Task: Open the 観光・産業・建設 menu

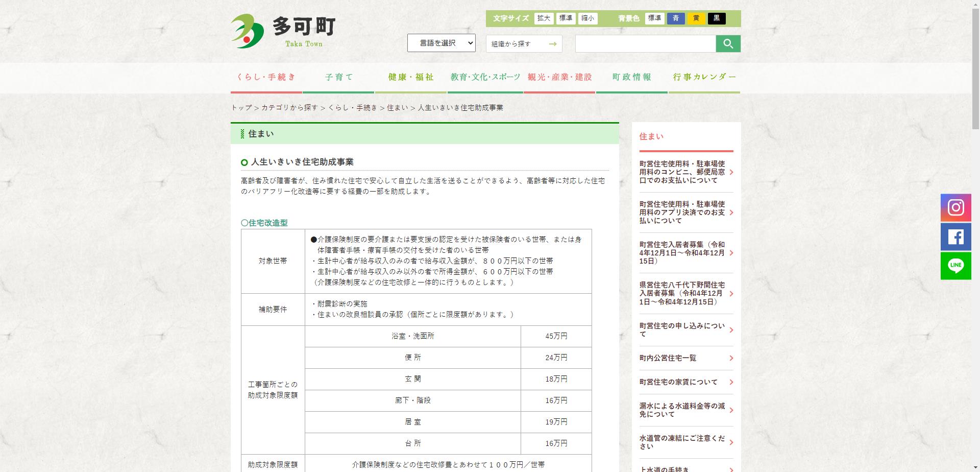Action: pos(559,78)
